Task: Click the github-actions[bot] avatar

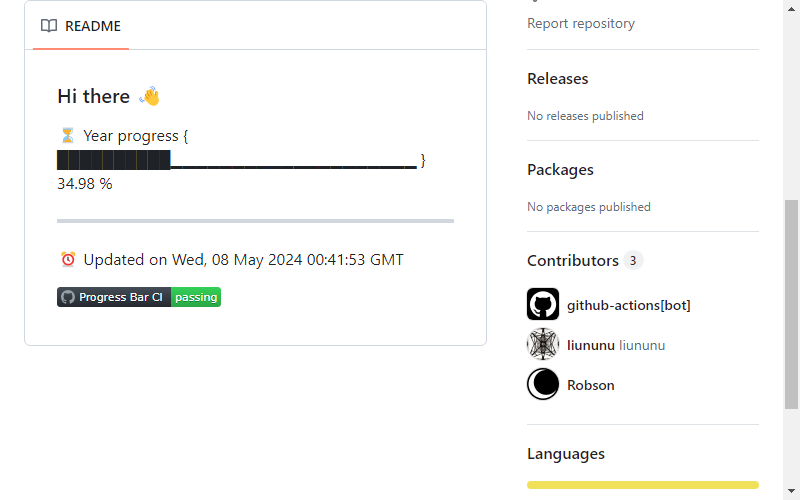Action: pos(543,304)
